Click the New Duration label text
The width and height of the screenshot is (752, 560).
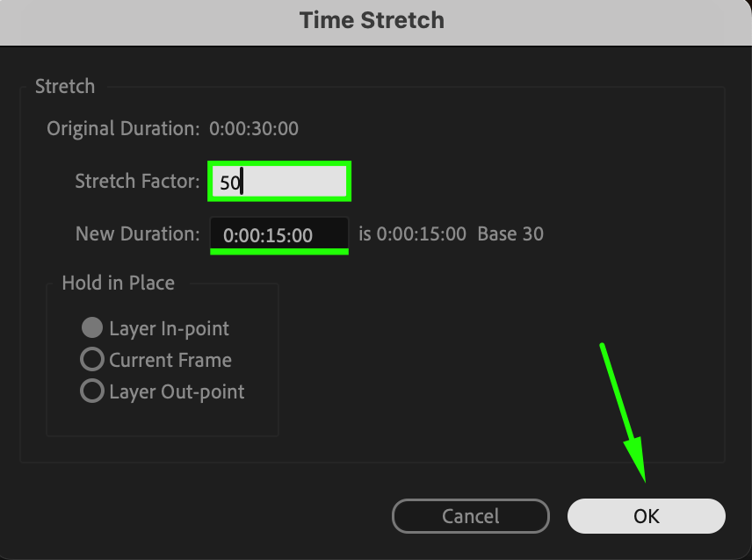[x=138, y=234]
